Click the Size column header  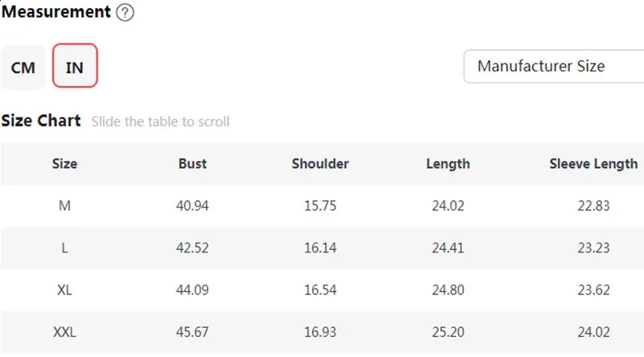(x=64, y=164)
